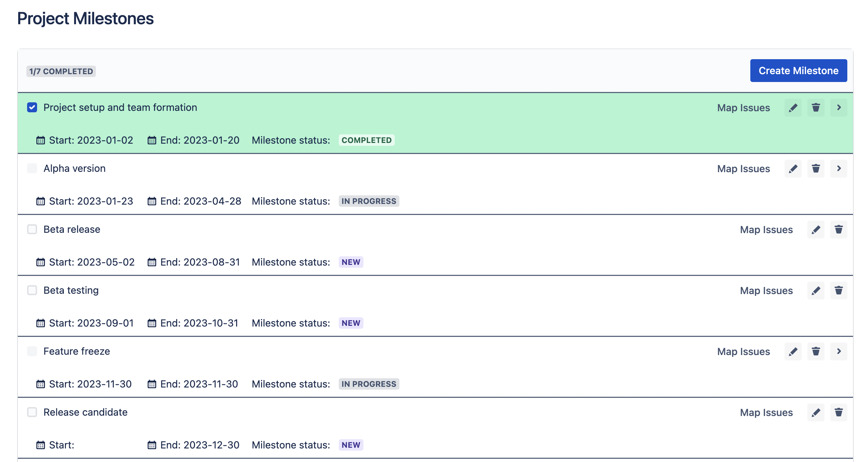Click the pencil icon for Alpha version

(793, 169)
